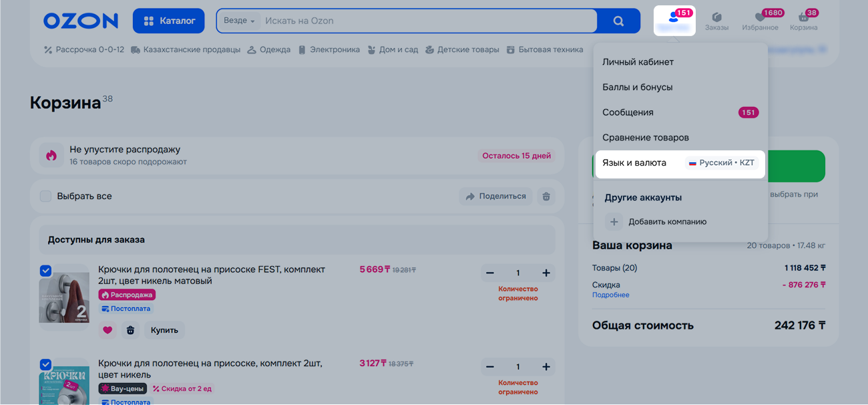
Task: Uncheck the second towel hooks item checkbox
Action: tap(45, 364)
